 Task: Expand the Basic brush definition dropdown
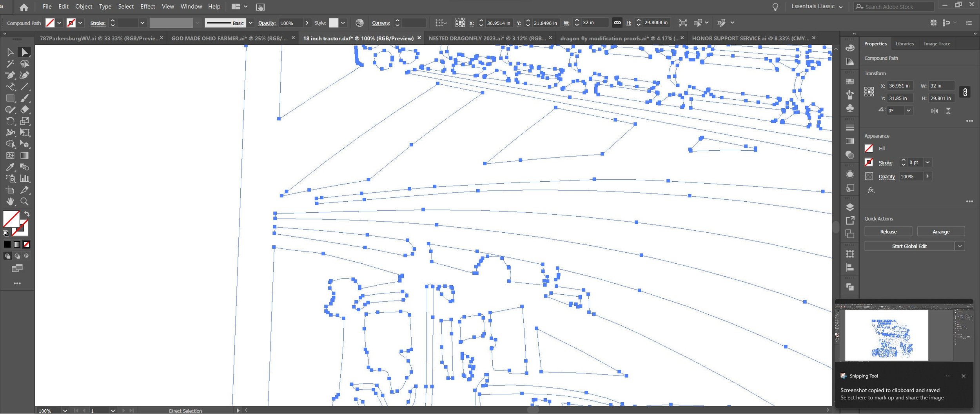[x=250, y=23]
